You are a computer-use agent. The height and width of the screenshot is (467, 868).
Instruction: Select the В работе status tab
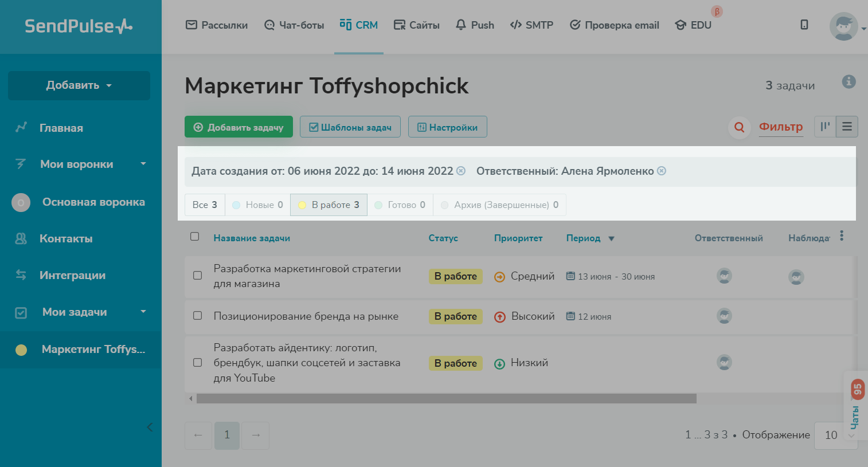(x=329, y=205)
